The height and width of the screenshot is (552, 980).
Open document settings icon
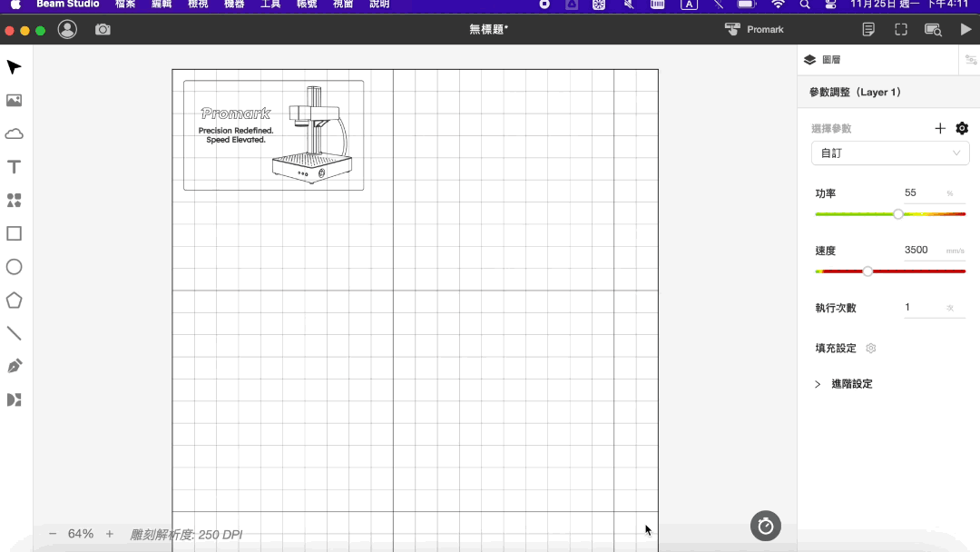(868, 29)
